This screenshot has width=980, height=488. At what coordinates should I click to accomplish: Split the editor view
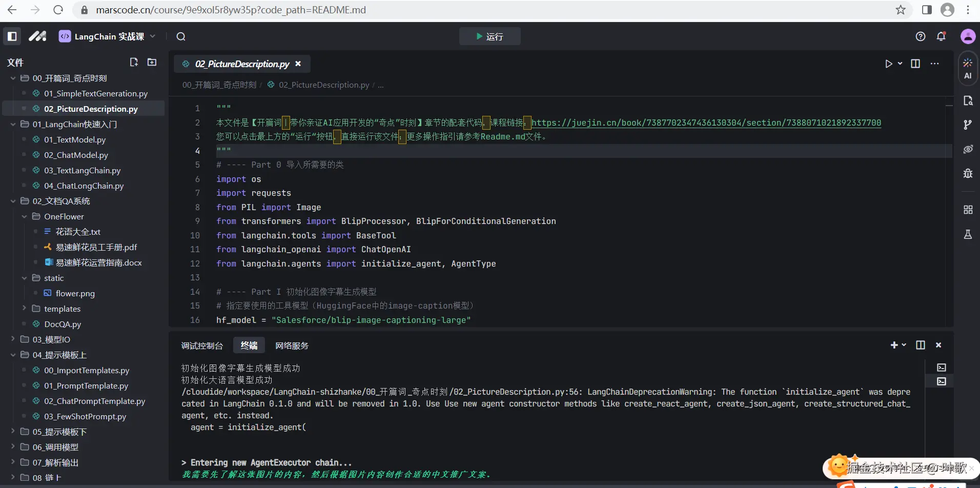point(915,64)
